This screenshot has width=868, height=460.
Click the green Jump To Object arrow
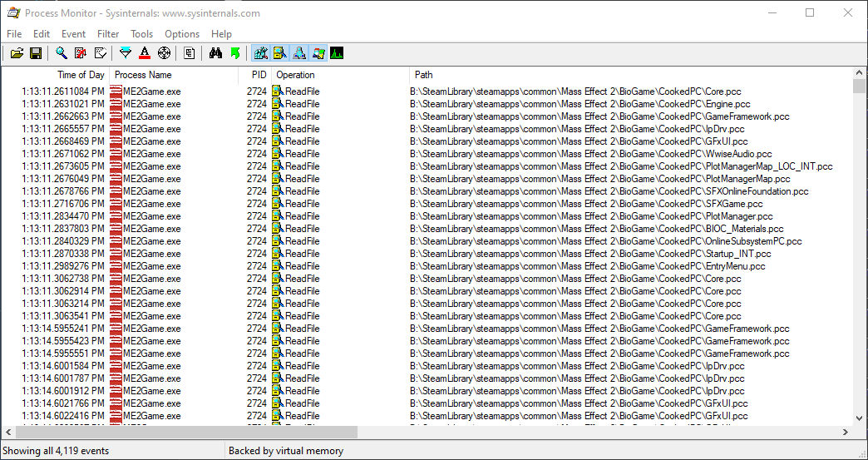[x=234, y=53]
